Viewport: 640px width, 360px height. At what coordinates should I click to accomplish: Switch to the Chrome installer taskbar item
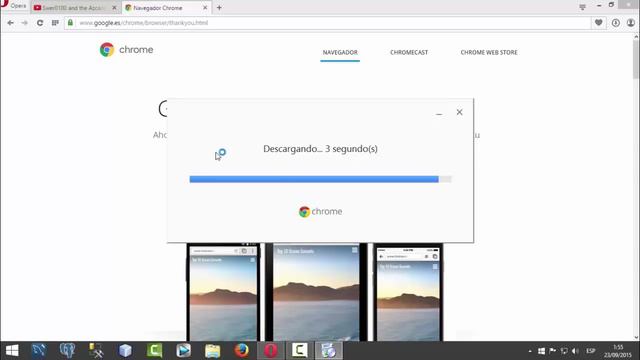[x=329, y=351]
